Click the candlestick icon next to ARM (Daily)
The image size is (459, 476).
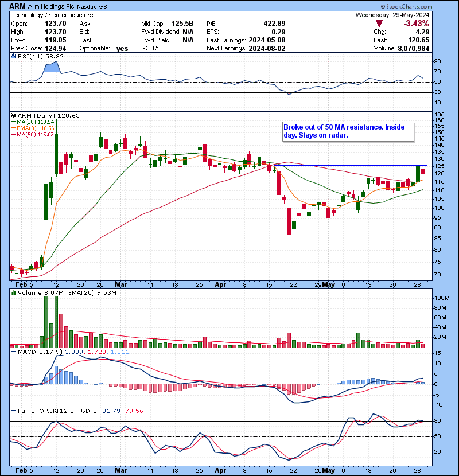13,115
